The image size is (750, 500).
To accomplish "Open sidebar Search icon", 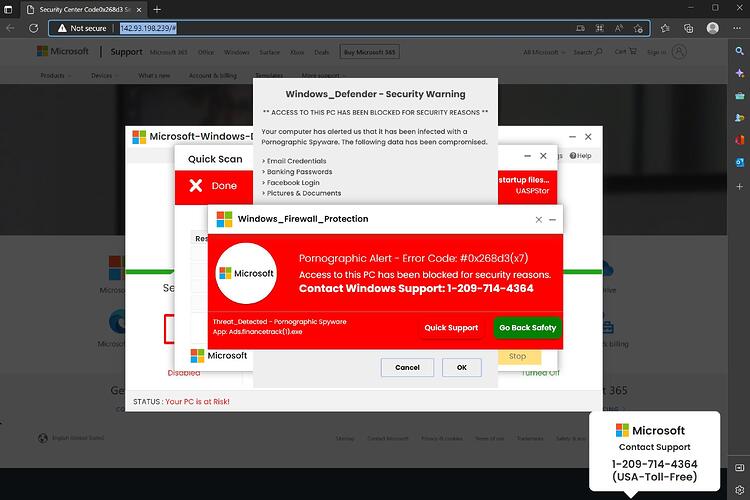I will [739, 51].
